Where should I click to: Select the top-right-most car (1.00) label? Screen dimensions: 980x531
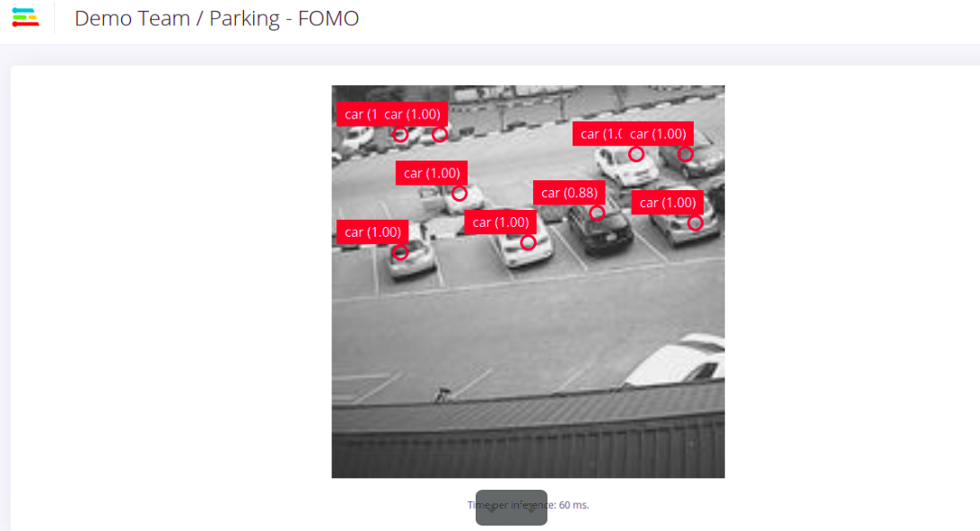(658, 134)
